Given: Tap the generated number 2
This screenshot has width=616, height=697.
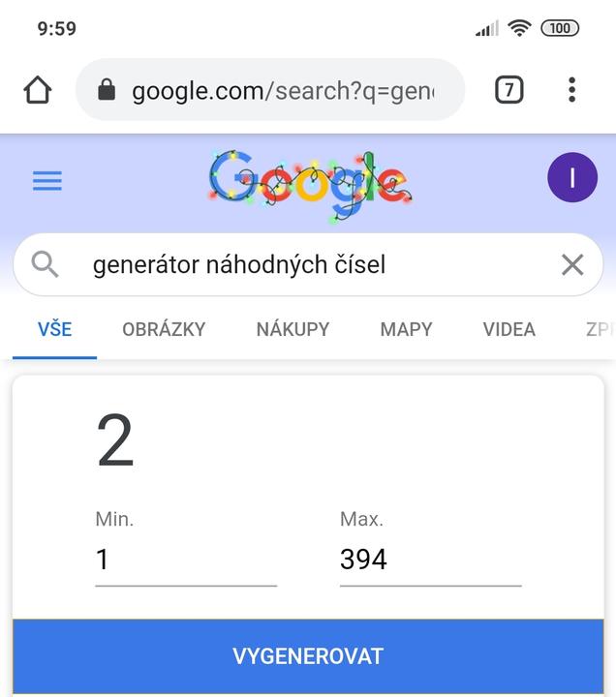Looking at the screenshot, I should click(x=115, y=441).
